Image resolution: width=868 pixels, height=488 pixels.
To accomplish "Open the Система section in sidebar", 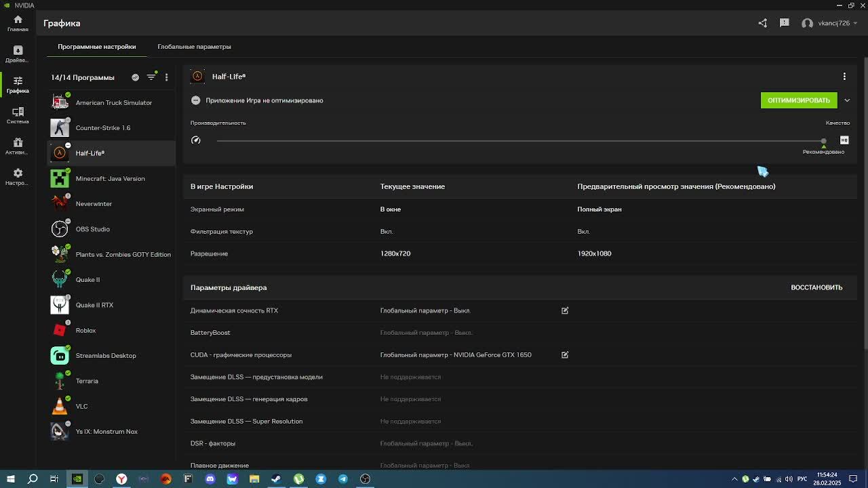I will (18, 115).
